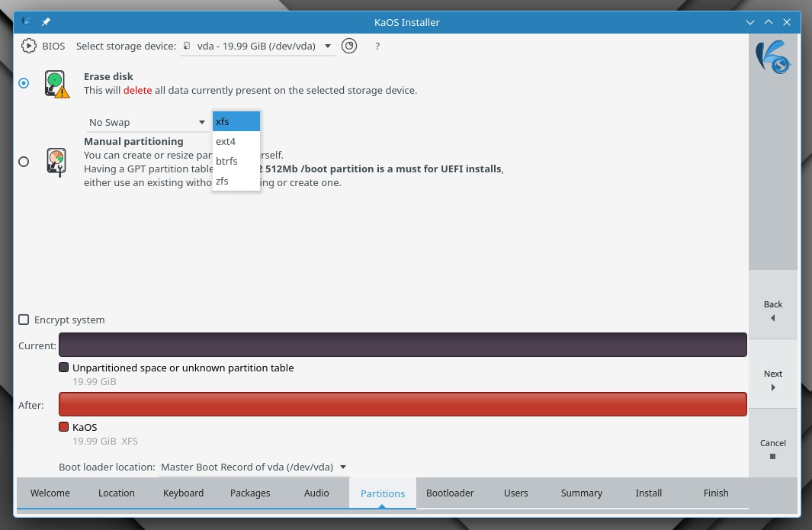Open the storage device dropdown
Screen dimensions: 812x530
tap(258, 46)
